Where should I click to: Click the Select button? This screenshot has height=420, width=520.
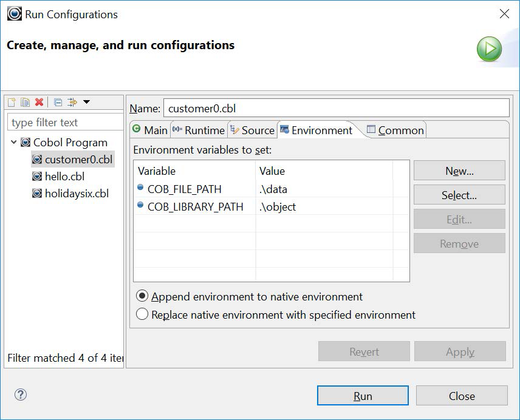click(x=459, y=195)
